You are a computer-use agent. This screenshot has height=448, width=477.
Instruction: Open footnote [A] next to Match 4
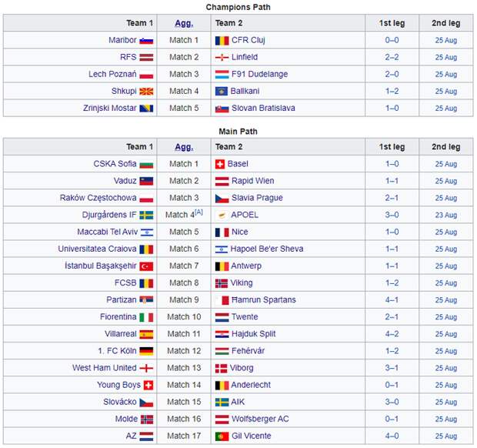click(198, 212)
